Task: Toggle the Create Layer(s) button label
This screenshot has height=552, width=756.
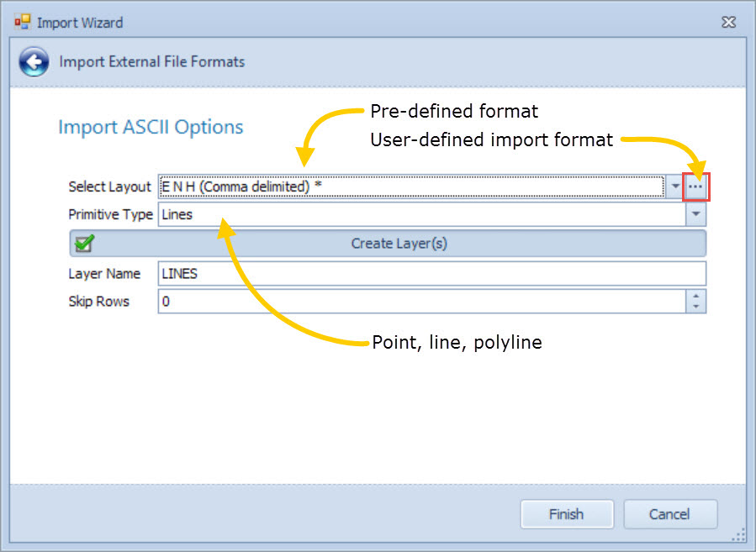Action: point(399,244)
